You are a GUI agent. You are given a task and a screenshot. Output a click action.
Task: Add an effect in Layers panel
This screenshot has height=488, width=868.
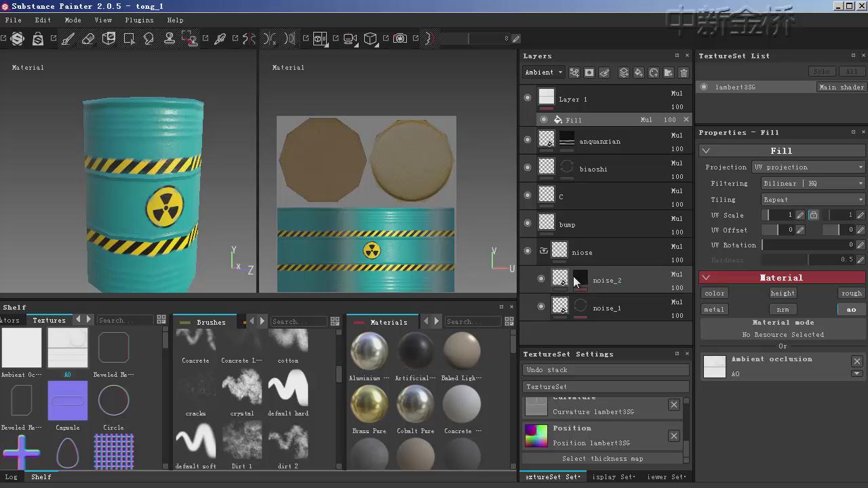[x=574, y=73]
